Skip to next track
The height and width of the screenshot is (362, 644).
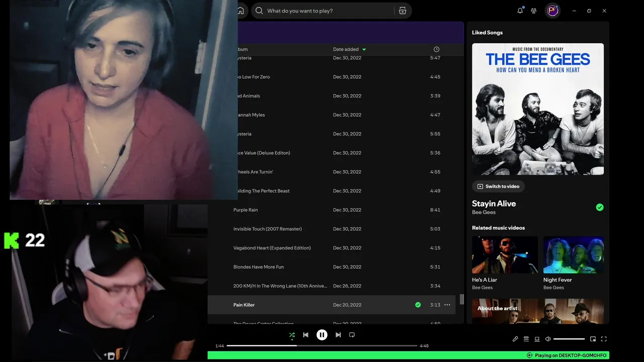click(338, 335)
